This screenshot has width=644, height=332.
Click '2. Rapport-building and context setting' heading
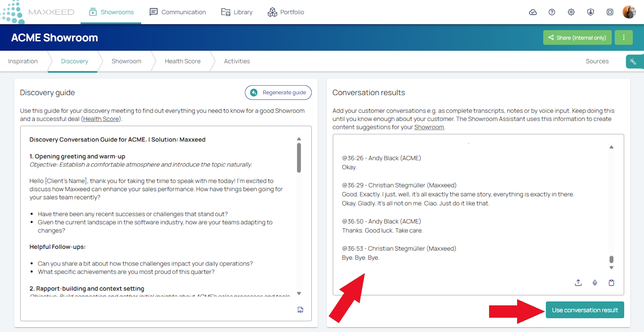pos(87,289)
